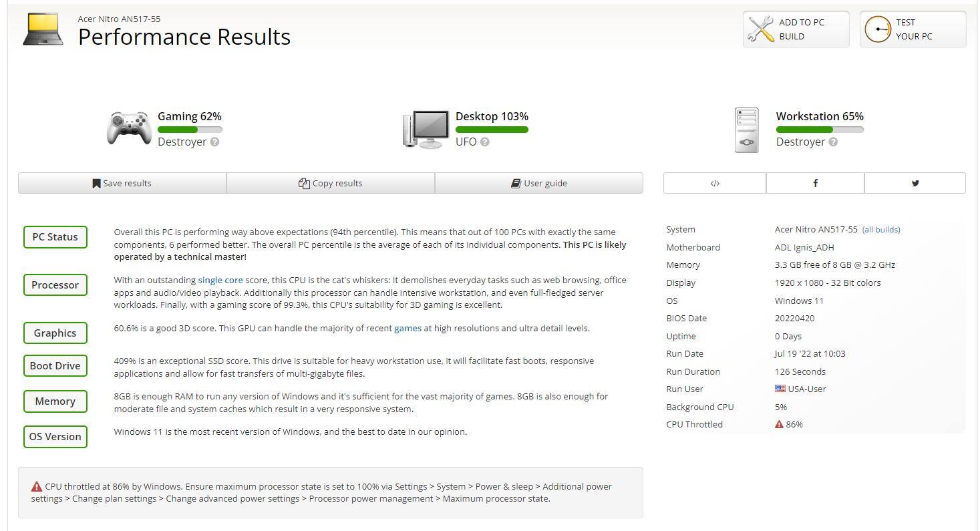Click Add to PC Build button
Viewport: 980px width, 531px height.
point(796,29)
